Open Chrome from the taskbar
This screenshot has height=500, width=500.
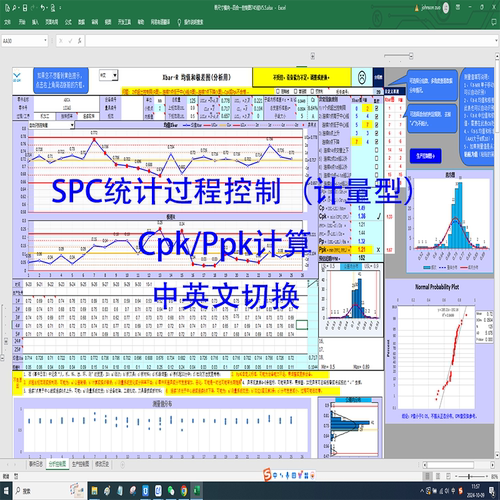pos(184,491)
